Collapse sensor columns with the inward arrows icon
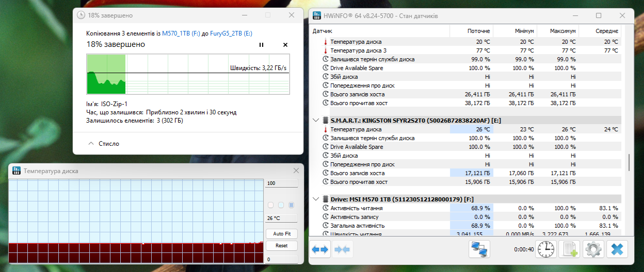 coord(342,250)
